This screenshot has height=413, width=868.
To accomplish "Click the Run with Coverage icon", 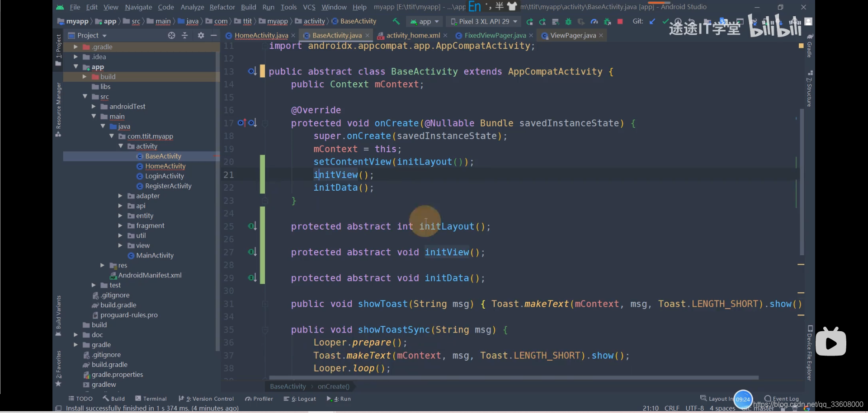I will coord(581,22).
